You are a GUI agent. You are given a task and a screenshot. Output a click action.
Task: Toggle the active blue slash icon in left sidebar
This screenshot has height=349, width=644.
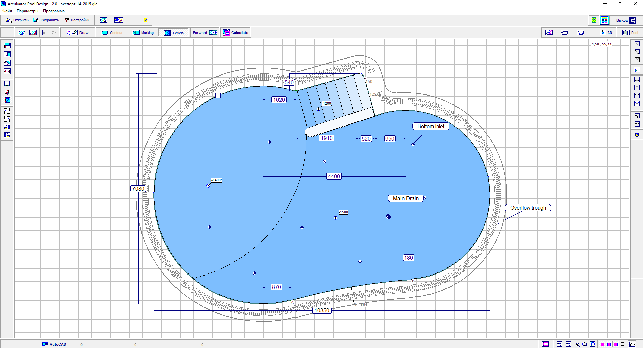[x=7, y=100]
